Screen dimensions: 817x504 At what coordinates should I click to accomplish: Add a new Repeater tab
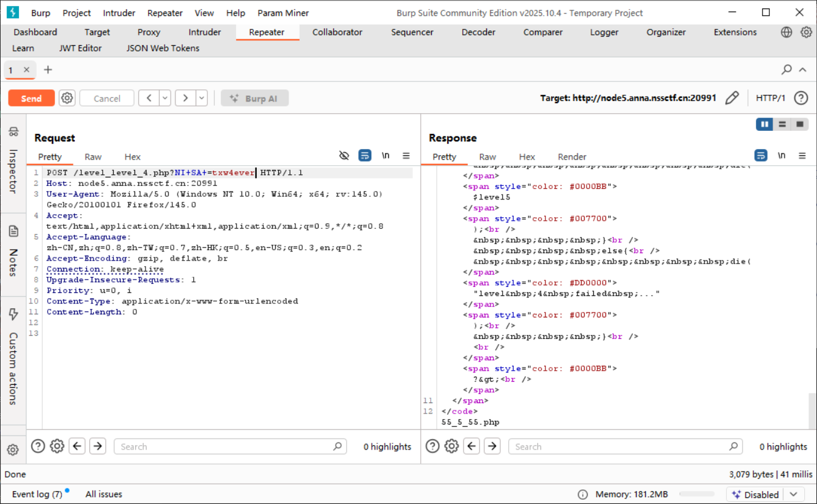pyautogui.click(x=48, y=70)
